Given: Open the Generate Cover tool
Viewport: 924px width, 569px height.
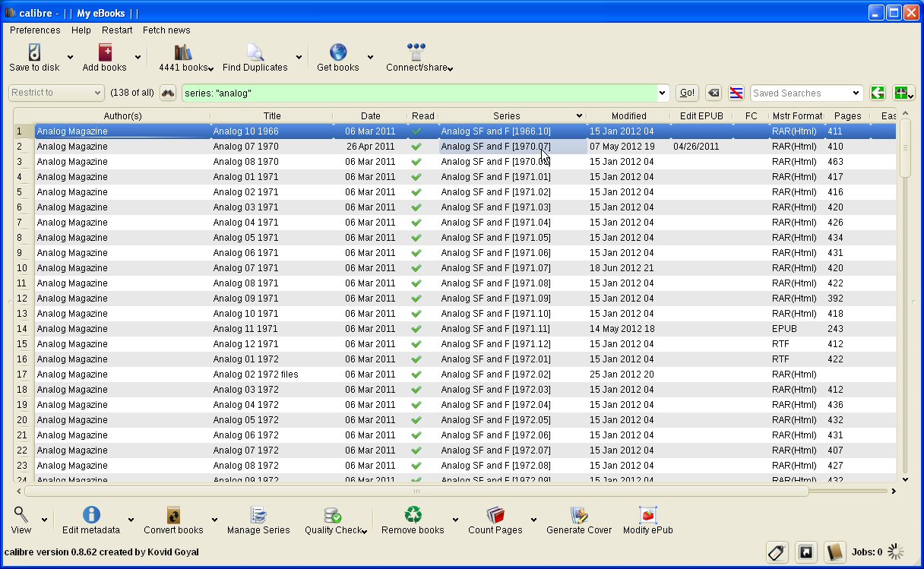Looking at the screenshot, I should [x=579, y=516].
